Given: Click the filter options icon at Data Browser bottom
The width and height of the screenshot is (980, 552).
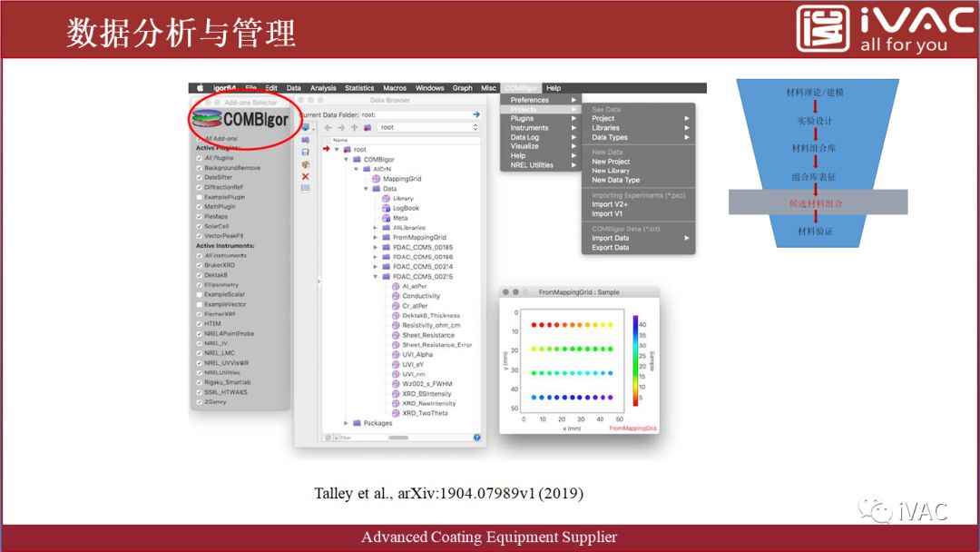Looking at the screenshot, I should click(x=328, y=438).
